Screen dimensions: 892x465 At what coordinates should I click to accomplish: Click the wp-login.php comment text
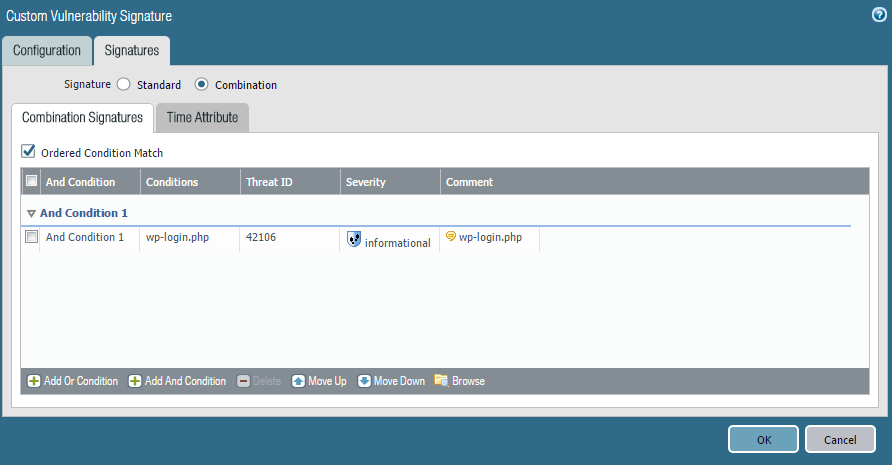[490, 237]
